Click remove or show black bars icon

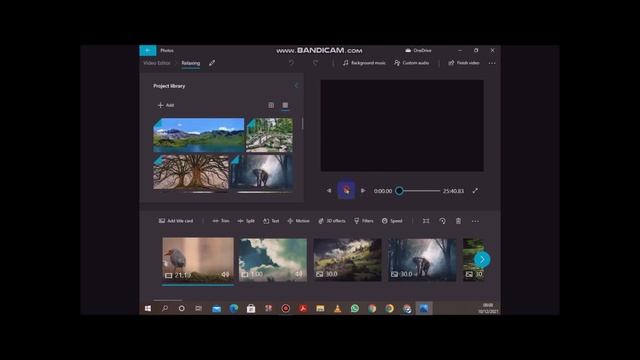(426, 221)
